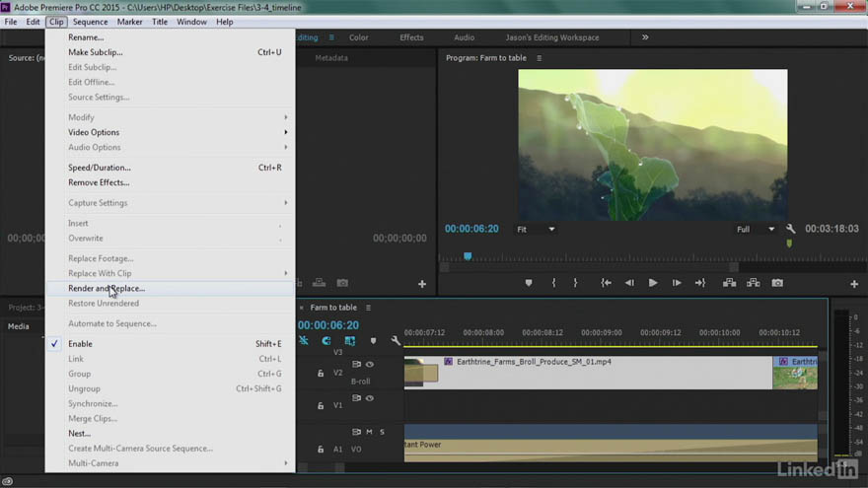Hide track V2 output with eye icon

point(370,364)
